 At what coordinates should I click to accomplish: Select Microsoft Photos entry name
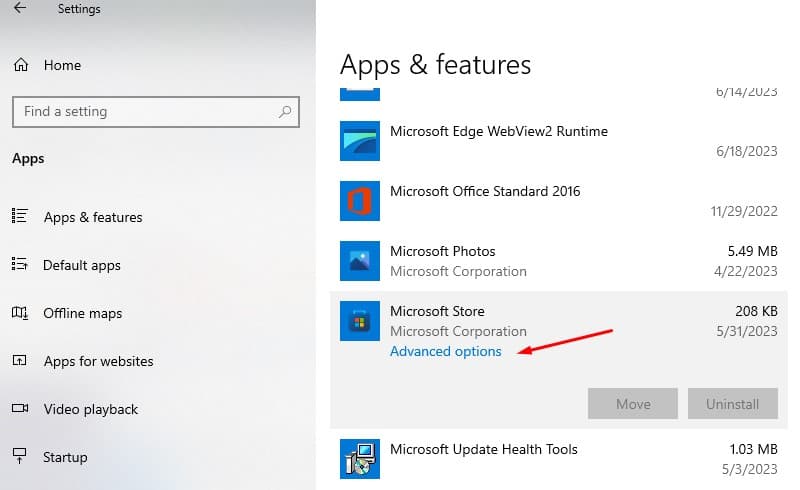[442, 251]
